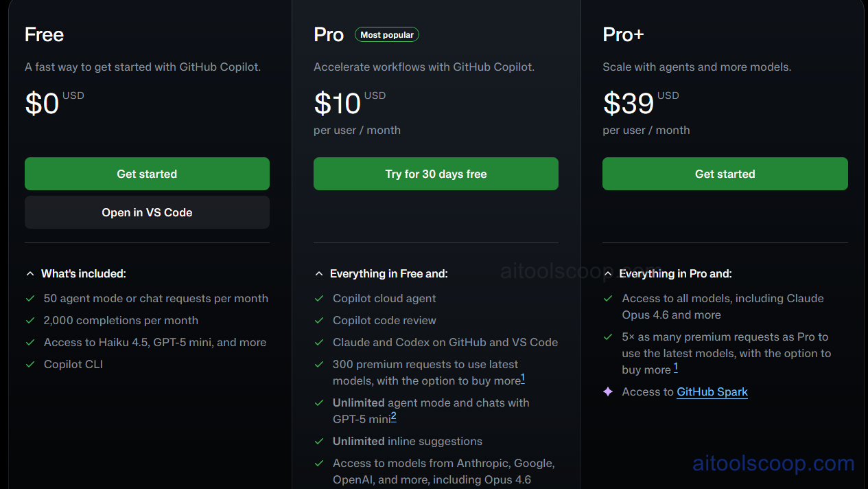Screen dimensions: 868x489
Task: Click footnote 1 after buy more in Pro
Action: (523, 377)
